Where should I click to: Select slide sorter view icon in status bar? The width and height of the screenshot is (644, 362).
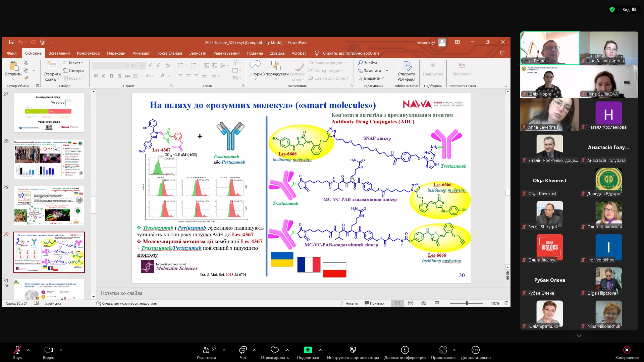410,303
